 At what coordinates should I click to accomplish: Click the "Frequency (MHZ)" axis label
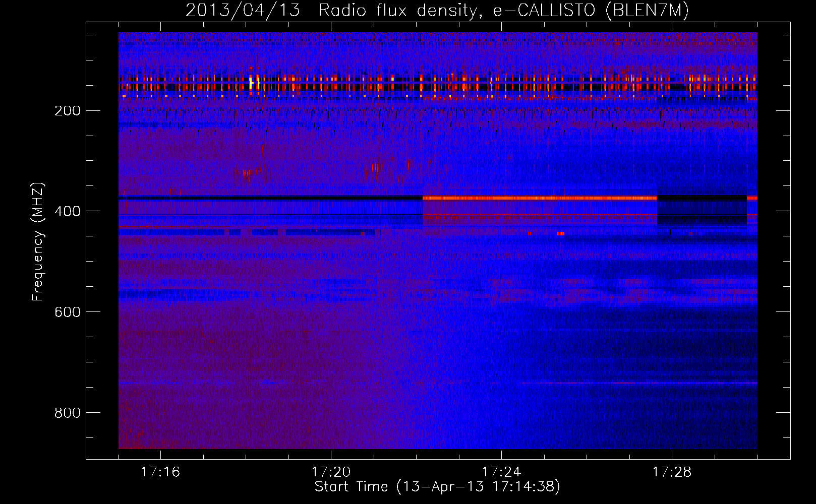pos(37,242)
